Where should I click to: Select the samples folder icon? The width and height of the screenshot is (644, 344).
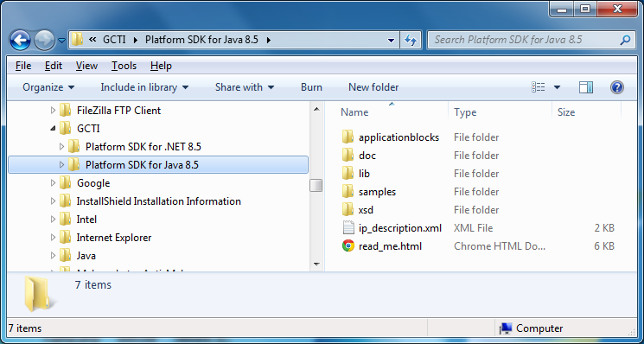348,191
